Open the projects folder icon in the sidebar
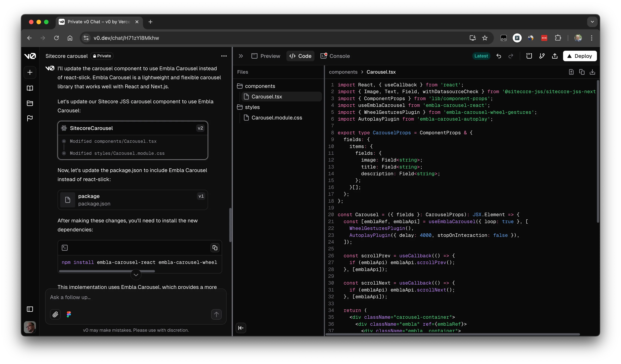621x364 pixels. [30, 103]
